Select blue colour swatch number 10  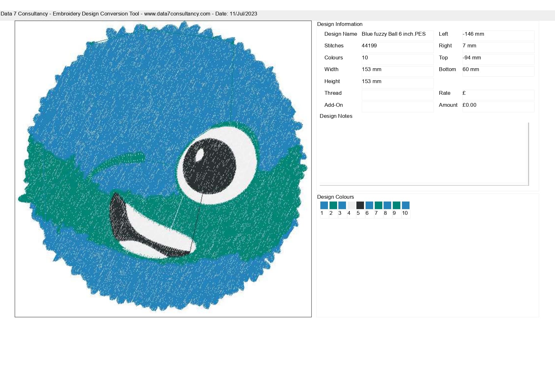[405, 205]
